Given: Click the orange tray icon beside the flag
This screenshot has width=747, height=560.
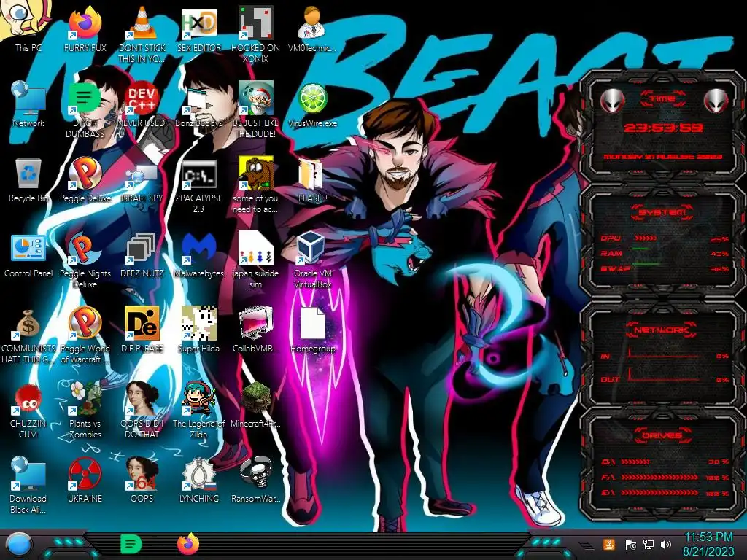Looking at the screenshot, I should pos(608,544).
